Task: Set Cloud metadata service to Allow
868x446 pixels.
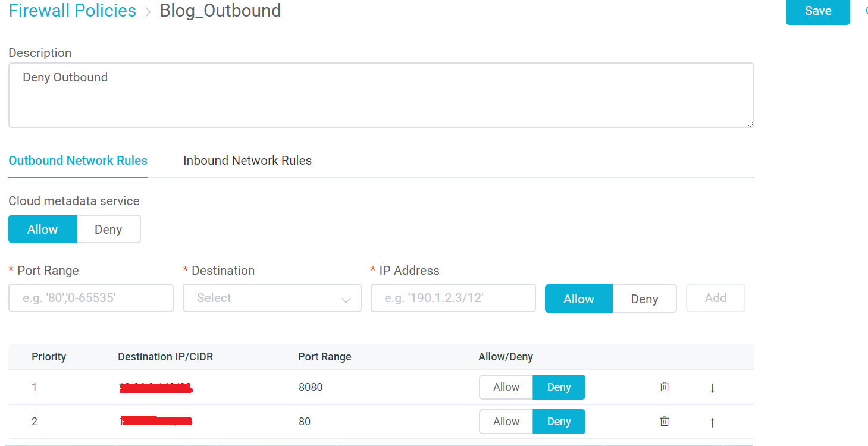Action: pyautogui.click(x=43, y=230)
